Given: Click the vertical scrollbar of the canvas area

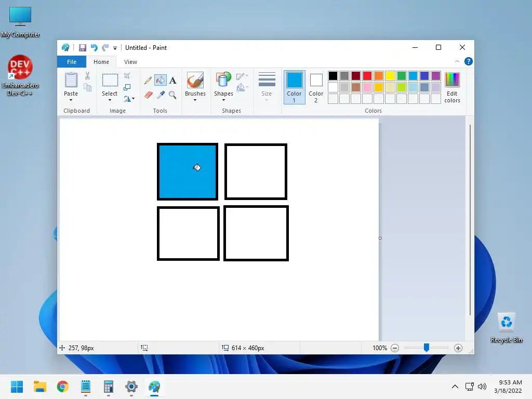Looking at the screenshot, I should 470,220.
